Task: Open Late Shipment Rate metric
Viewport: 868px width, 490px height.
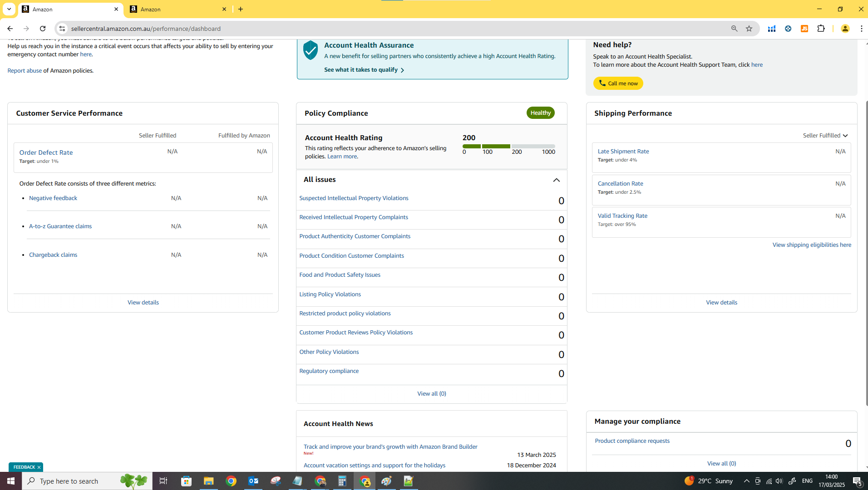Action: [623, 152]
